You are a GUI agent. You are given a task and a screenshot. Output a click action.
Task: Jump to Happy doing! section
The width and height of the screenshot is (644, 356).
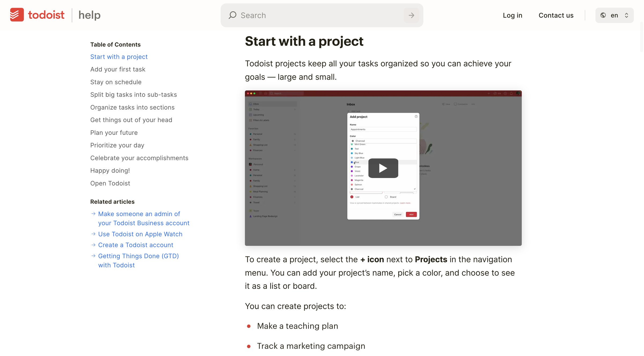pyautogui.click(x=110, y=171)
